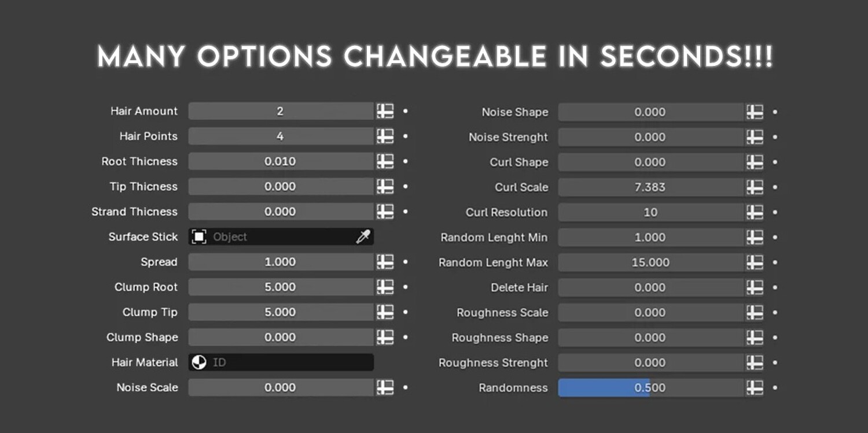Click the Randomness slider at 0.500
This screenshot has height=433, width=868.
point(650,388)
